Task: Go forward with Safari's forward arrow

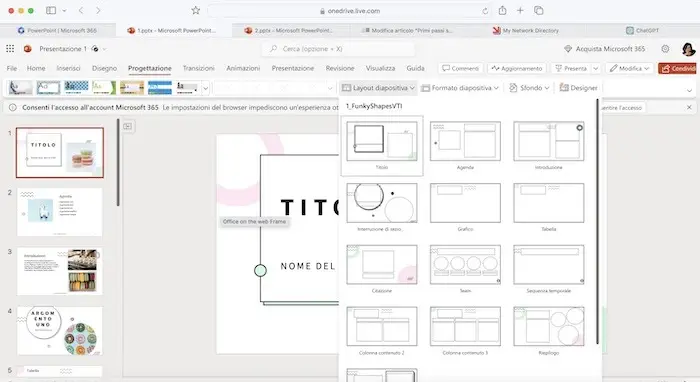Action: [98, 10]
